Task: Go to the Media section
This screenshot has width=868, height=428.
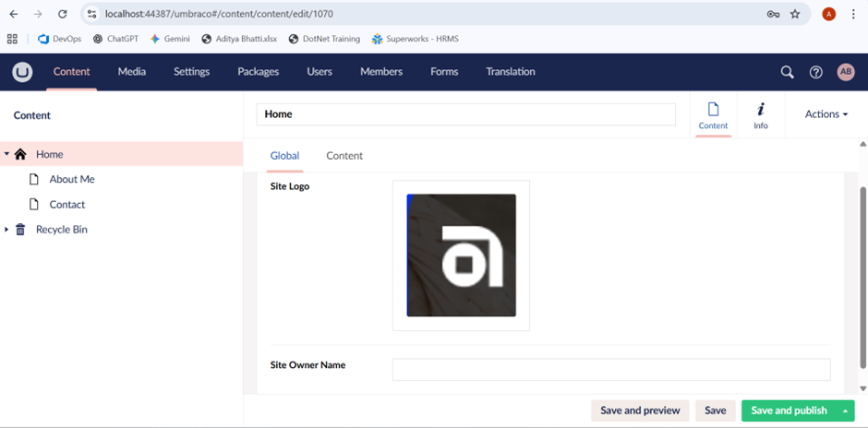Action: [x=132, y=72]
